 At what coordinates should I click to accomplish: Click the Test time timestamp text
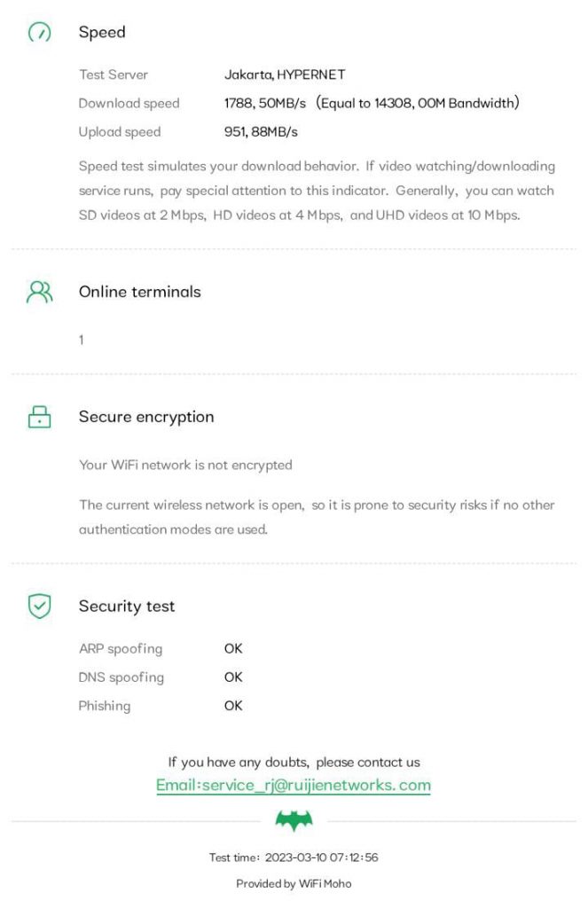coord(294,857)
